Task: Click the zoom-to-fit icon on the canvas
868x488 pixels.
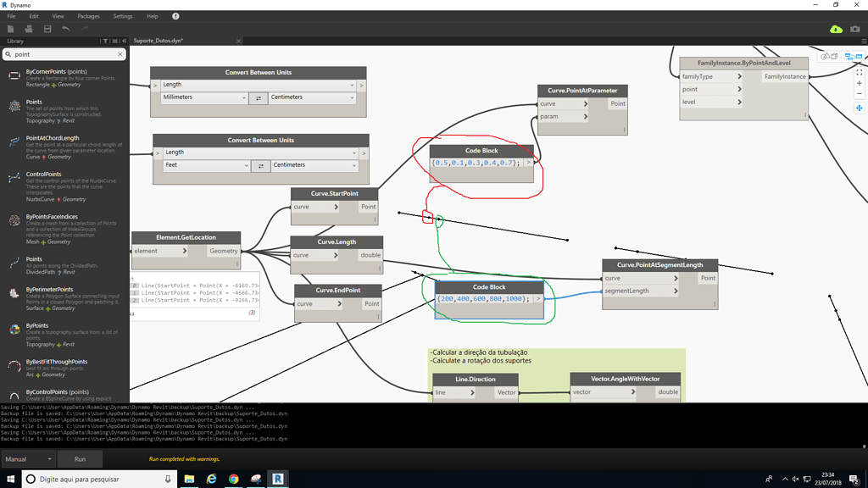Action: coord(860,73)
